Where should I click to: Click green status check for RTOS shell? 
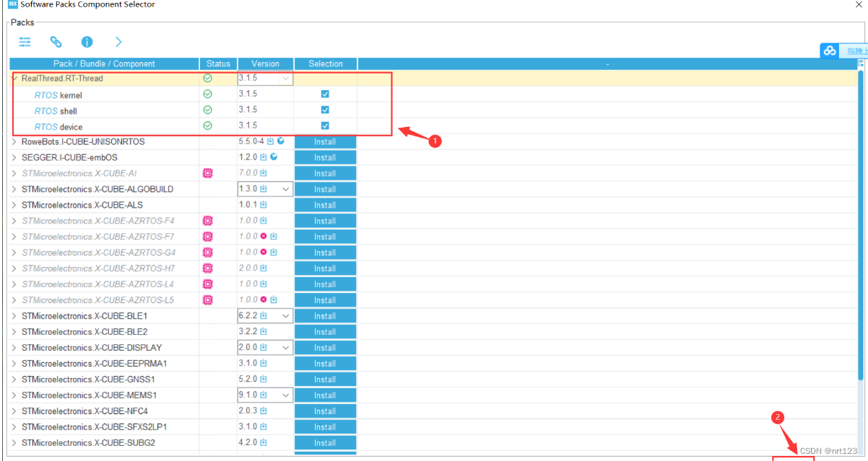pyautogui.click(x=208, y=110)
